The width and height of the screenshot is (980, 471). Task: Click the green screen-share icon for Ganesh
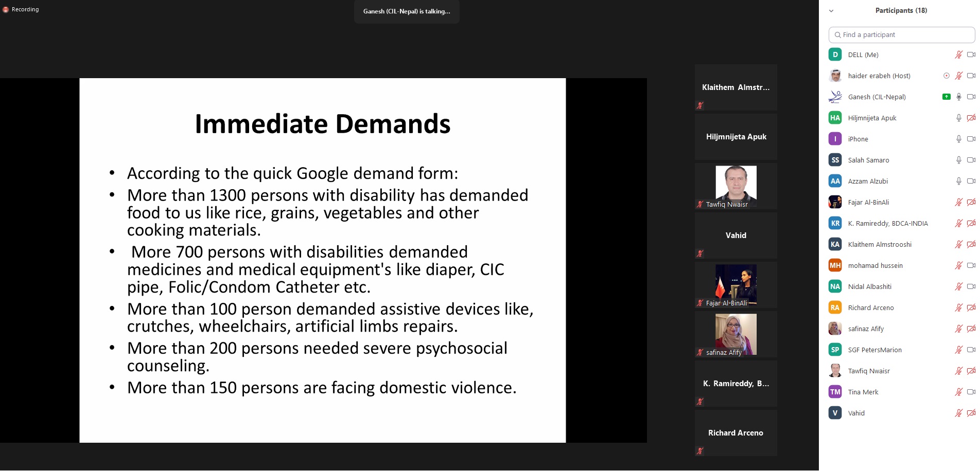pos(946,97)
